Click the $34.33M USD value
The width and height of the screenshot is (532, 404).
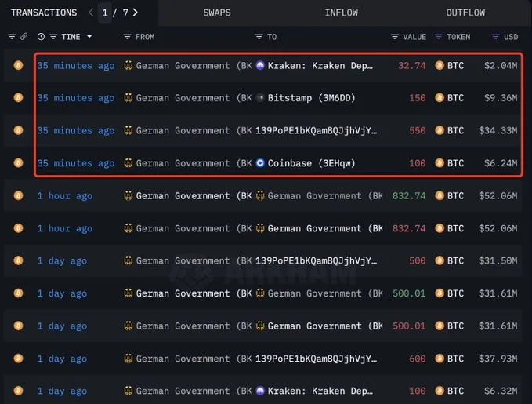[x=498, y=131]
